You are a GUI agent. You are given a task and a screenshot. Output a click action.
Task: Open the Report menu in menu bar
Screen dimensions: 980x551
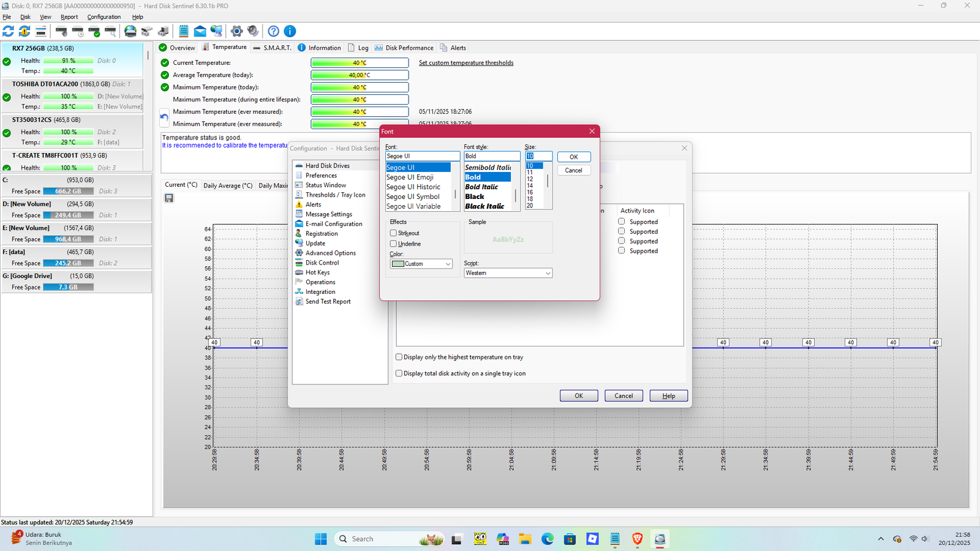[x=69, y=17]
